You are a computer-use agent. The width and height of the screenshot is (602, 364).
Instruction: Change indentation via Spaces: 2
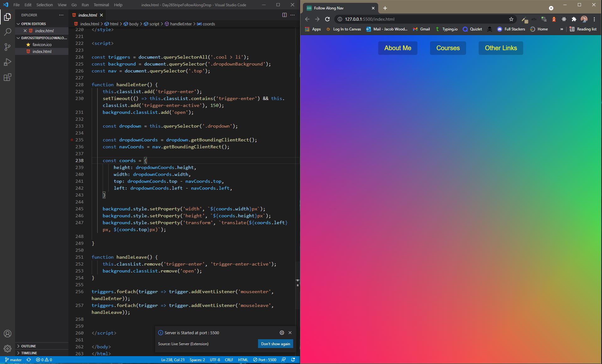click(197, 360)
